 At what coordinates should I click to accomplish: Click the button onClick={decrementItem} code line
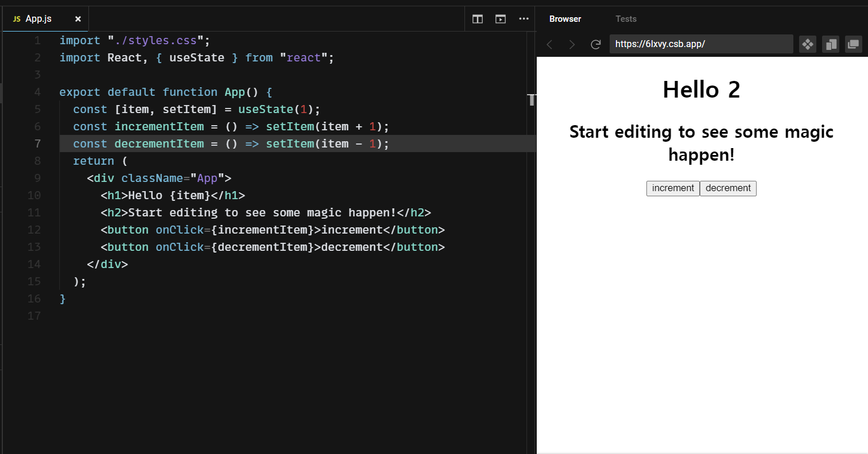(x=273, y=247)
